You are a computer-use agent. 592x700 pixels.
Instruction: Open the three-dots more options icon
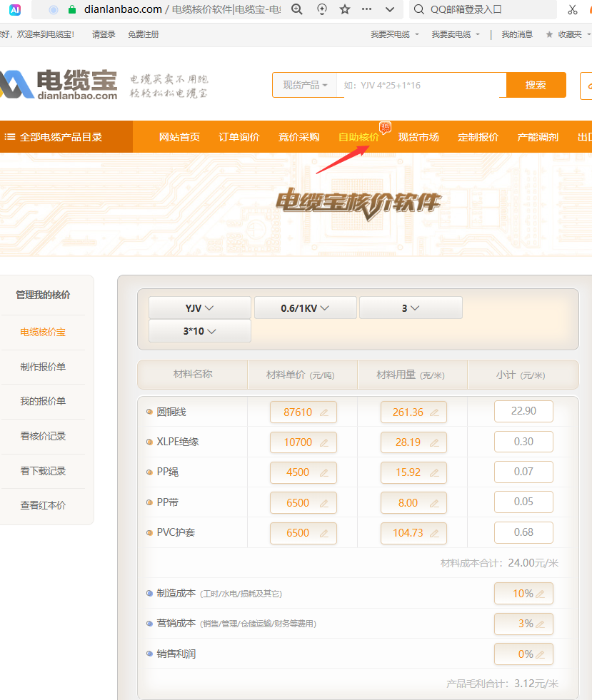(367, 9)
